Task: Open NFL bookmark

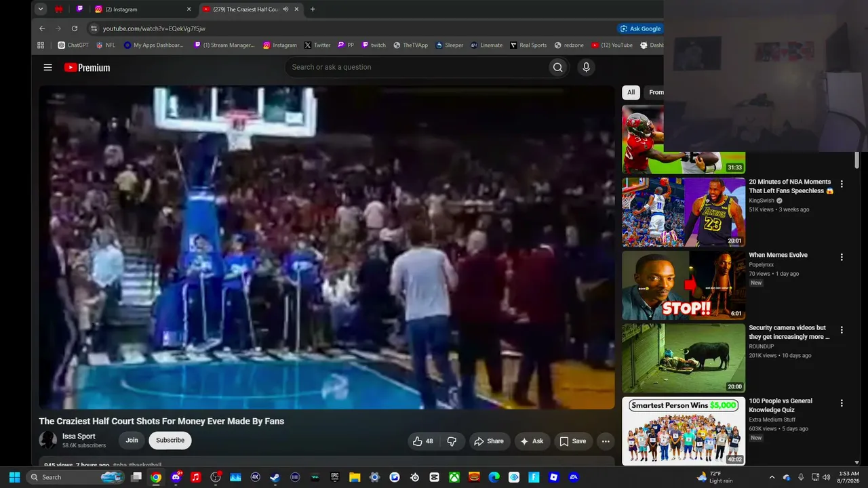Action: click(106, 45)
